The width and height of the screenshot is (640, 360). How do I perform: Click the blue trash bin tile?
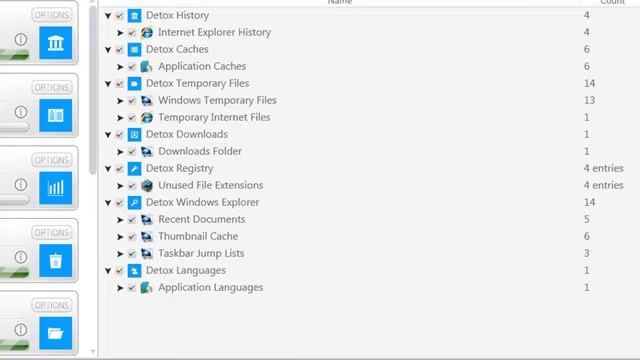pyautogui.click(x=56, y=261)
